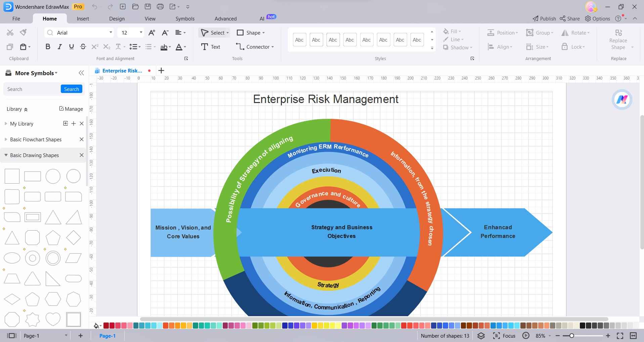644x342 pixels.
Task: Click the fit-to-width icon in the status bar
Action: (x=633, y=336)
